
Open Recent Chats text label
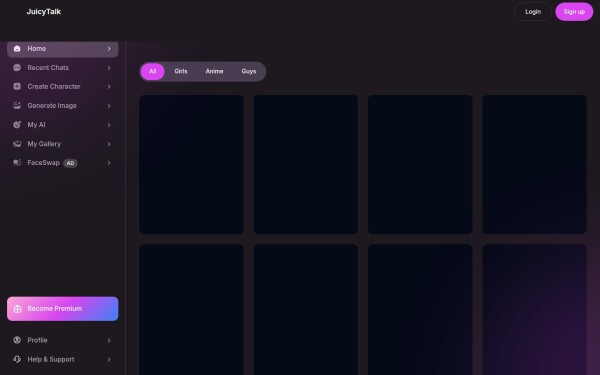pyautogui.click(x=48, y=68)
